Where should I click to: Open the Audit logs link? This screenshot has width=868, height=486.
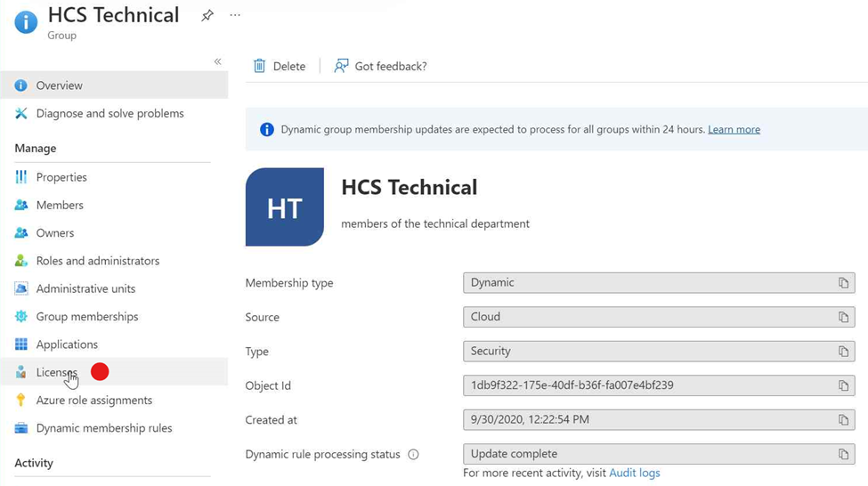(635, 474)
